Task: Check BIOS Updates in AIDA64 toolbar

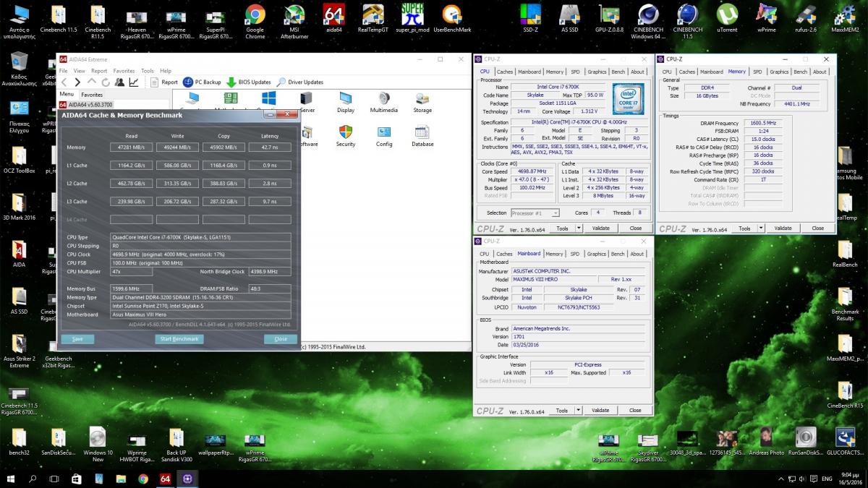Action: tap(250, 82)
